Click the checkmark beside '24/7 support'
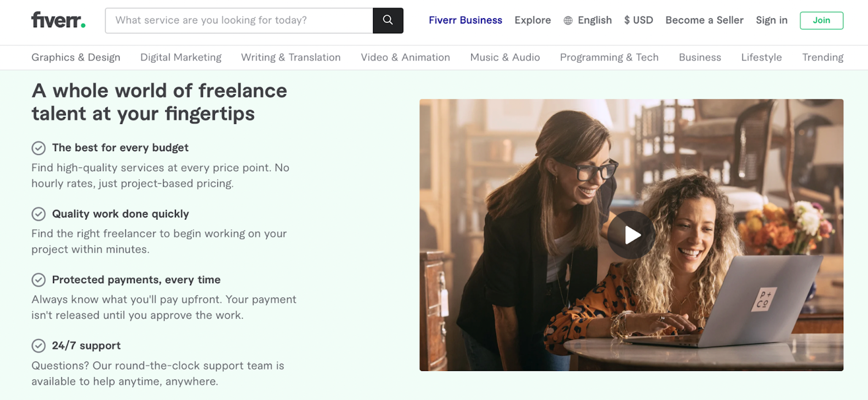This screenshot has height=400, width=868. click(38, 346)
